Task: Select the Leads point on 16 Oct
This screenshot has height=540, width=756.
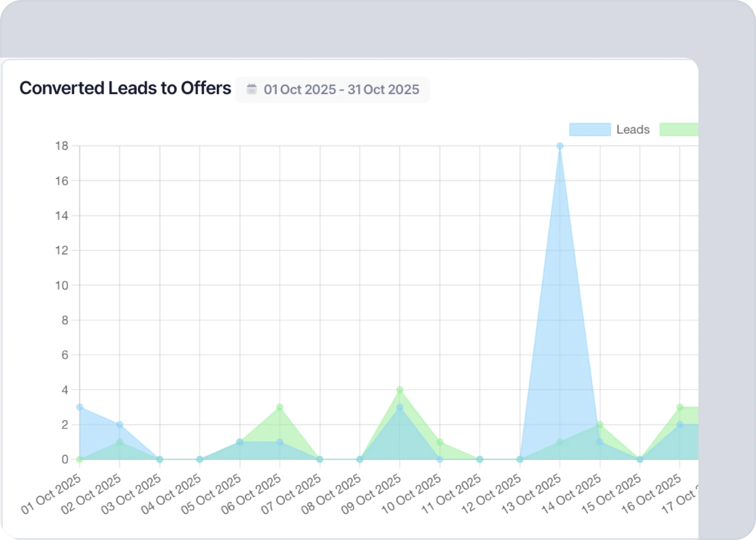Action: coord(680,425)
